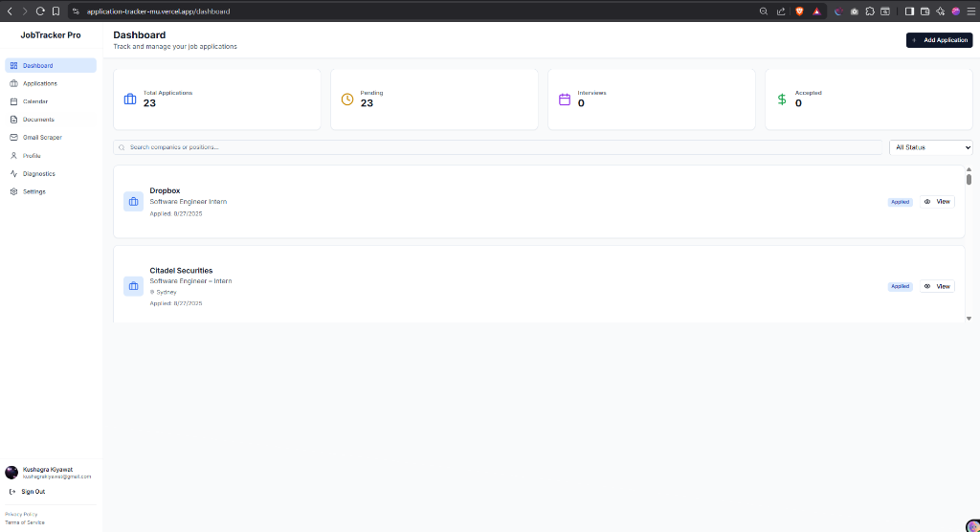
Task: Click the Citadel Securities briefcase icon
Action: (x=133, y=286)
